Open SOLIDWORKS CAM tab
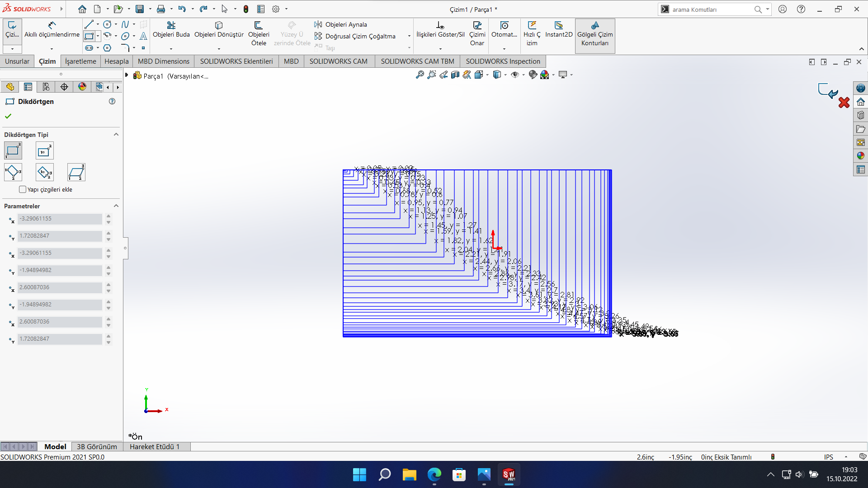868x488 pixels. (x=338, y=61)
